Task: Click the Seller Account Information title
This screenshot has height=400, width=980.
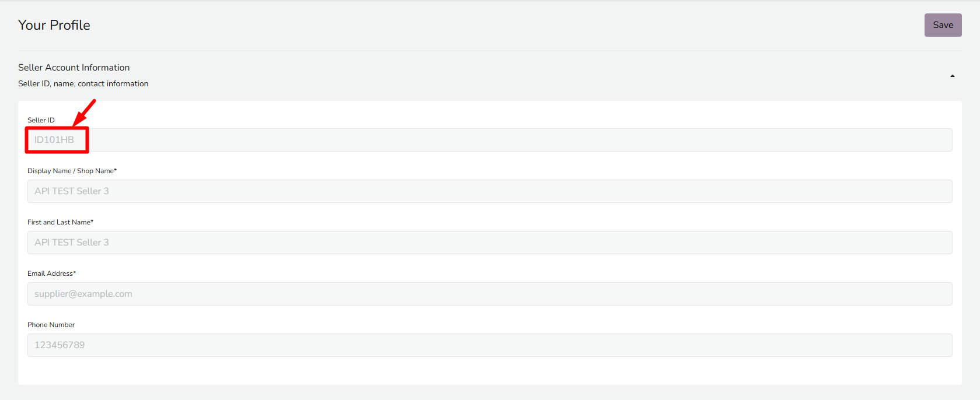Action: pyautogui.click(x=74, y=68)
